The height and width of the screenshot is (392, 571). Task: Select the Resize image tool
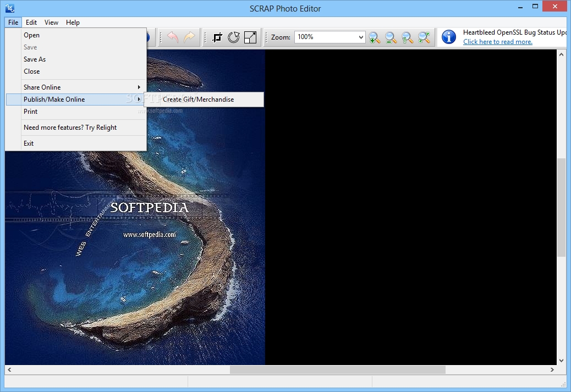tap(250, 37)
